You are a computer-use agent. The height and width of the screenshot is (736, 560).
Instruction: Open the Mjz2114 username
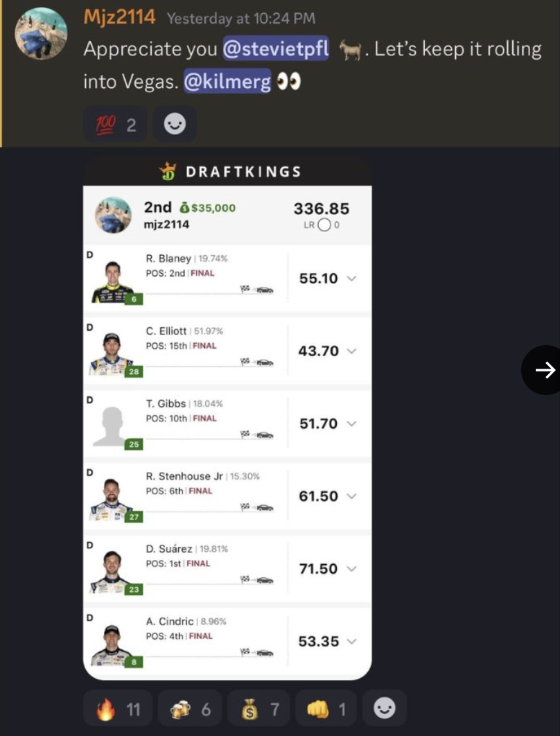tap(119, 17)
